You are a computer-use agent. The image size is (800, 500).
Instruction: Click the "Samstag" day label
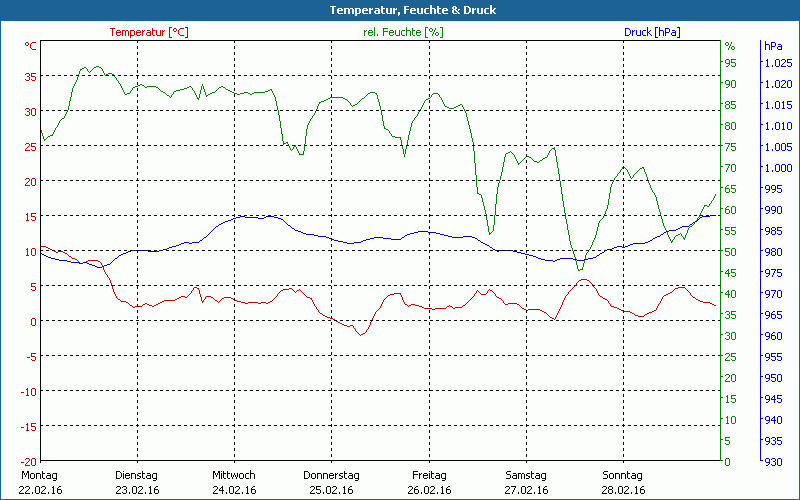tap(526, 475)
